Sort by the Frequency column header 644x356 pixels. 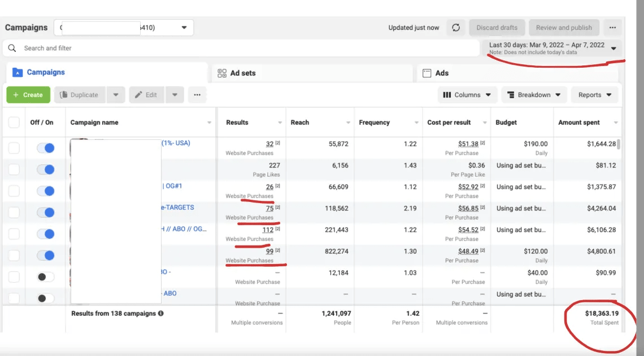tap(375, 122)
